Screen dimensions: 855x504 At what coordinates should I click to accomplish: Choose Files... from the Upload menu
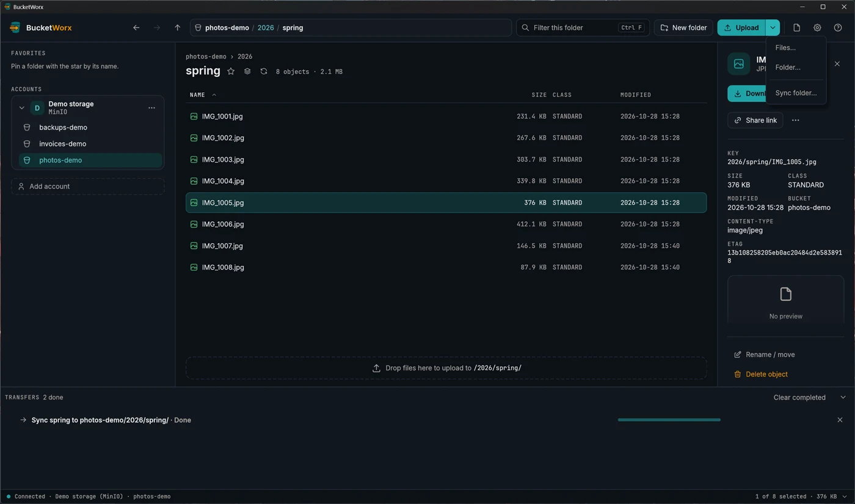pyautogui.click(x=796, y=48)
